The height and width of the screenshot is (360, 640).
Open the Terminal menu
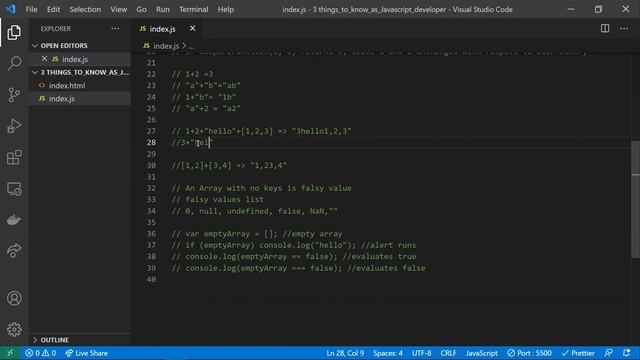pyautogui.click(x=193, y=9)
